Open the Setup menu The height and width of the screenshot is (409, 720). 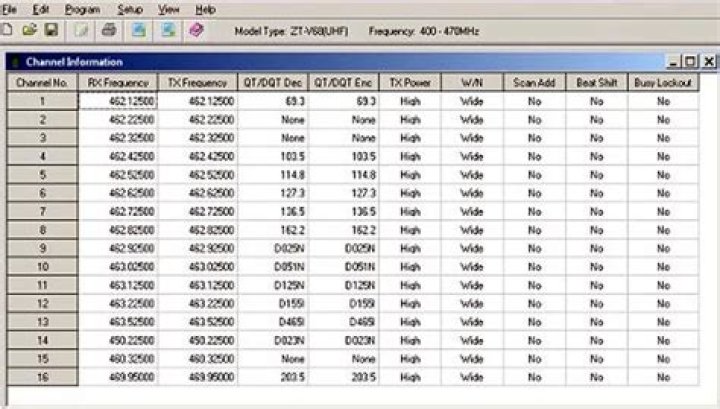(130, 9)
